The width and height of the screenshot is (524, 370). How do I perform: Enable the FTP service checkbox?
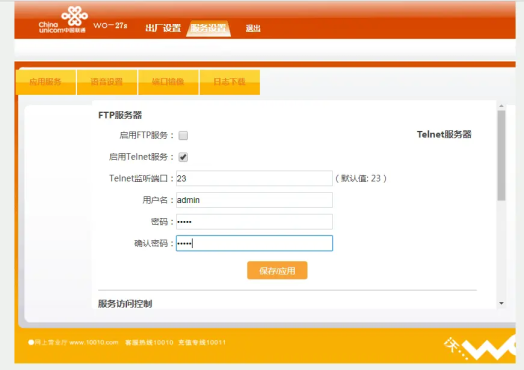(183, 135)
